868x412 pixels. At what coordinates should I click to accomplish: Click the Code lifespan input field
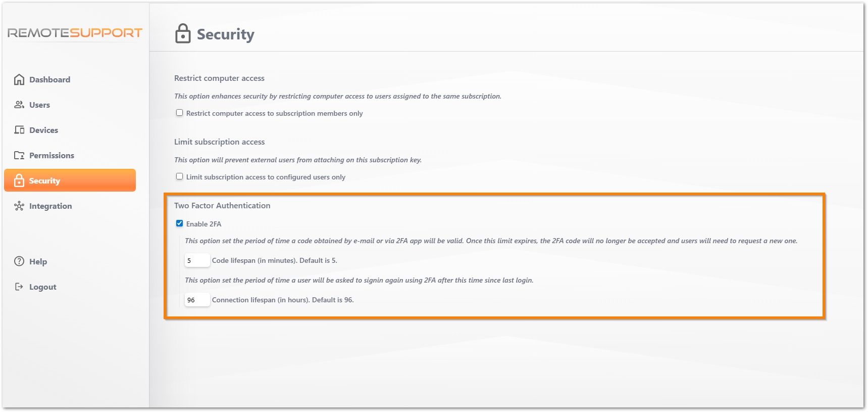[x=197, y=260]
